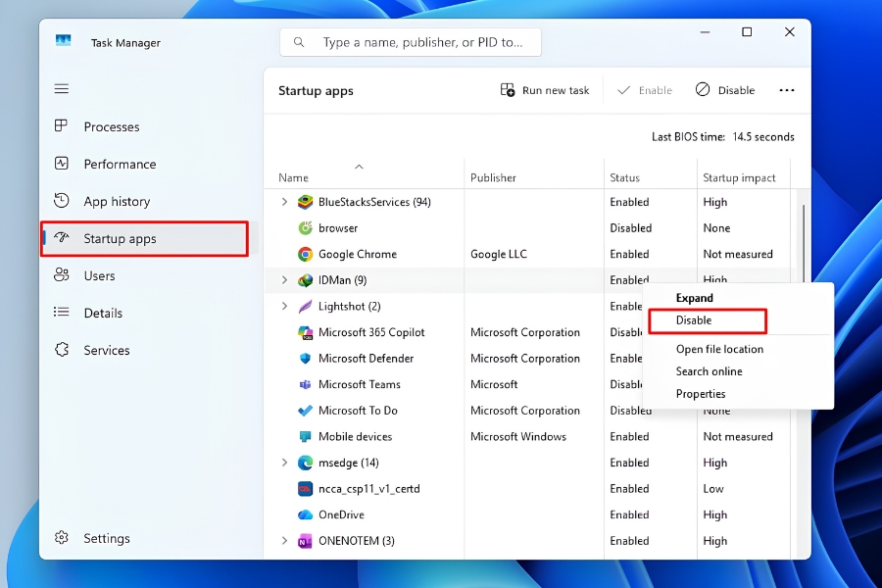The height and width of the screenshot is (588, 882).
Task: Click the Microsoft Teams icon
Action: pyautogui.click(x=305, y=384)
